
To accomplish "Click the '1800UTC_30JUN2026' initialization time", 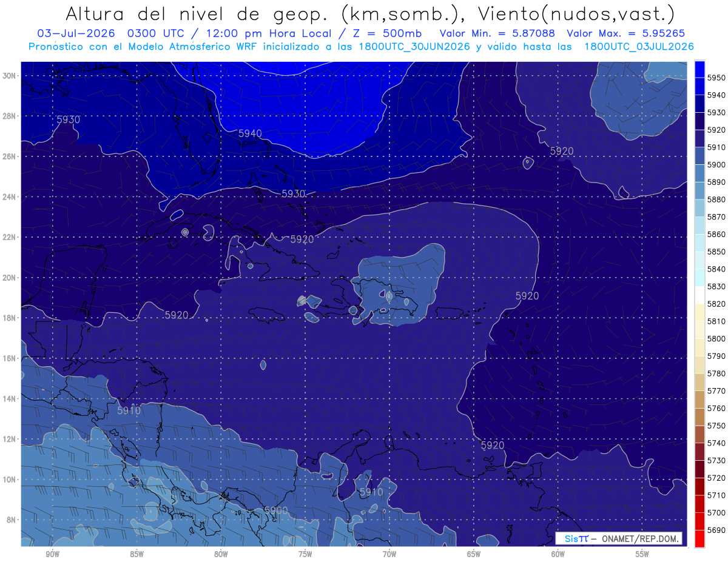I will (414, 47).
